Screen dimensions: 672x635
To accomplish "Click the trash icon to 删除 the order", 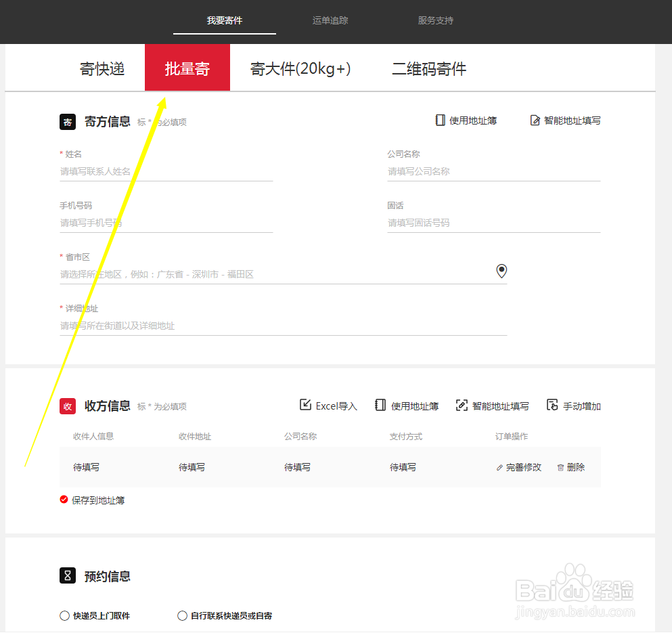I will coord(560,467).
